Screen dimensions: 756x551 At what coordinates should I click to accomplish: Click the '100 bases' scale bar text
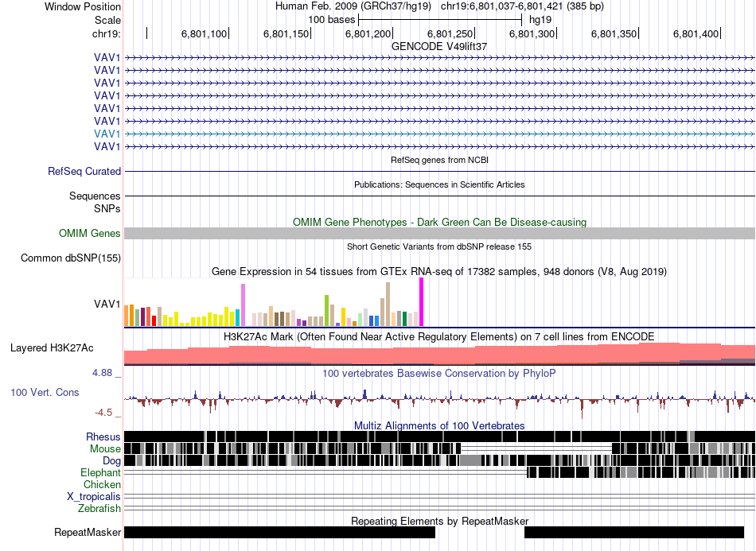pyautogui.click(x=331, y=20)
